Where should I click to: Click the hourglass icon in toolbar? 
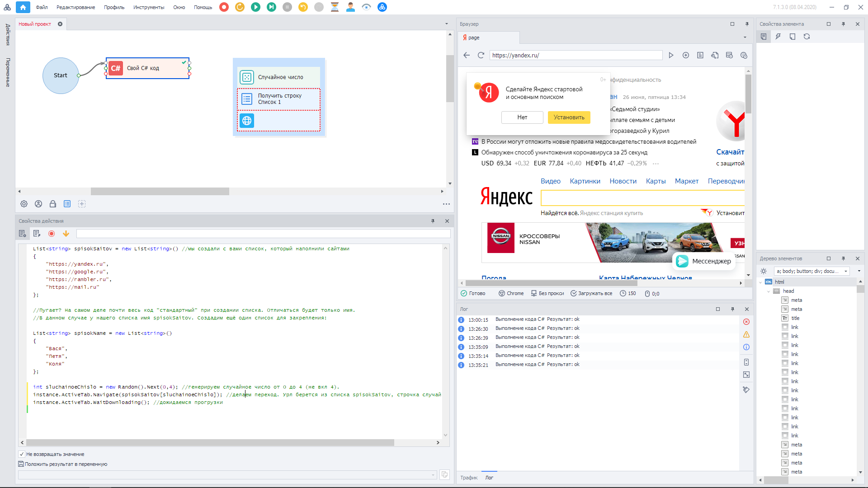(x=335, y=7)
